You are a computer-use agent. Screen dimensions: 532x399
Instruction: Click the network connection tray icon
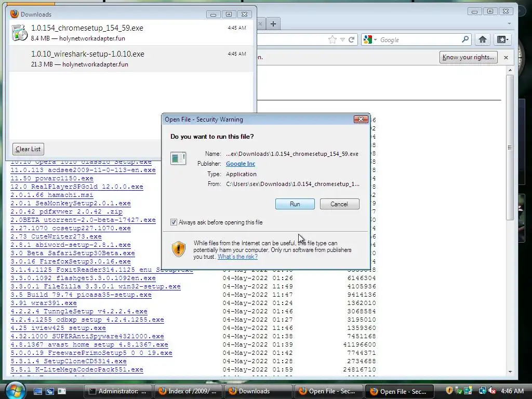(x=482, y=391)
